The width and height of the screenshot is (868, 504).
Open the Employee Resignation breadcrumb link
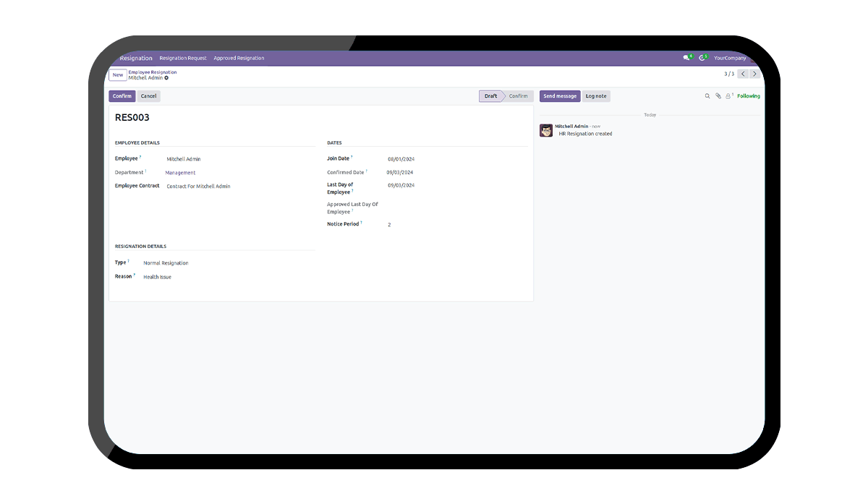(153, 72)
